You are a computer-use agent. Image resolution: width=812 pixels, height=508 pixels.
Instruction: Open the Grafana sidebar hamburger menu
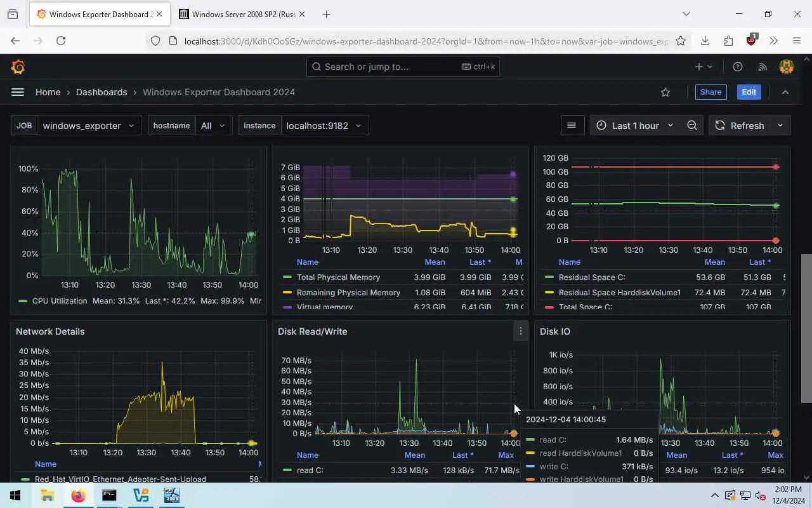click(x=18, y=92)
